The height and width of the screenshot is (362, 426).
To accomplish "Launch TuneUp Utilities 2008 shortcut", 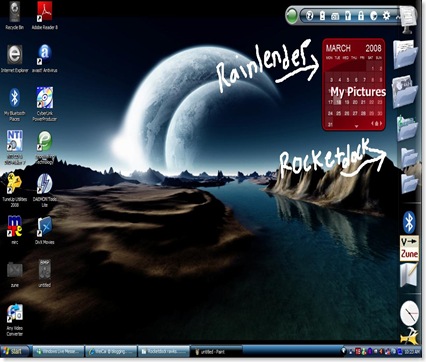I will click(14, 190).
